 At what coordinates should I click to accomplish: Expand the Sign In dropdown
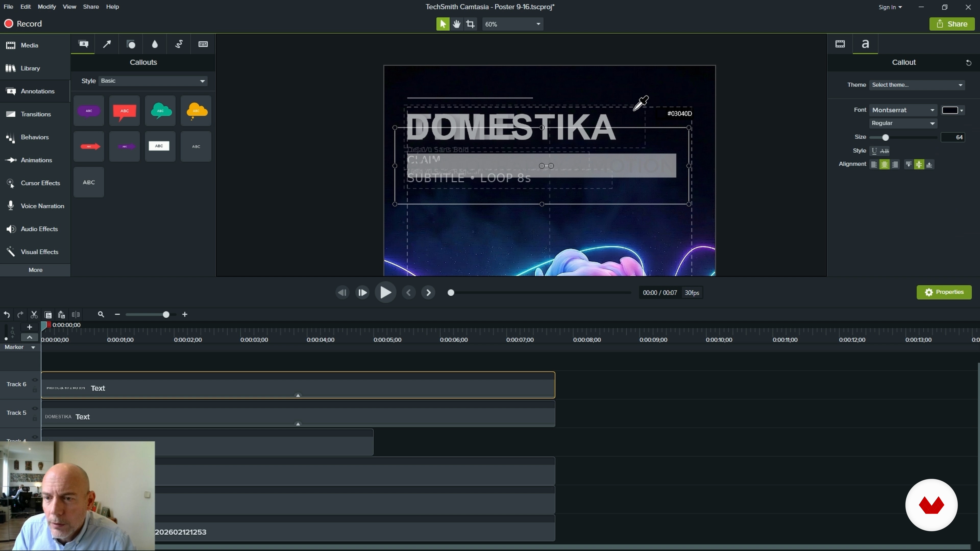point(890,7)
